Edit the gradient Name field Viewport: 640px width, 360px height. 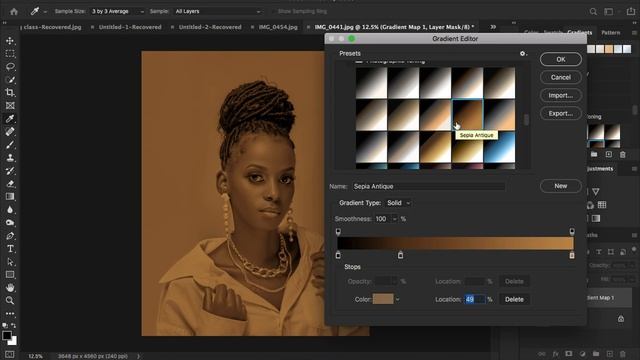pyautogui.click(x=428, y=187)
